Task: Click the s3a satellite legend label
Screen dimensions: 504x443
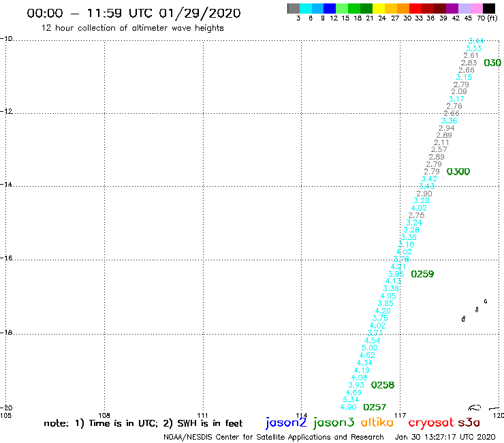Action: point(469,423)
